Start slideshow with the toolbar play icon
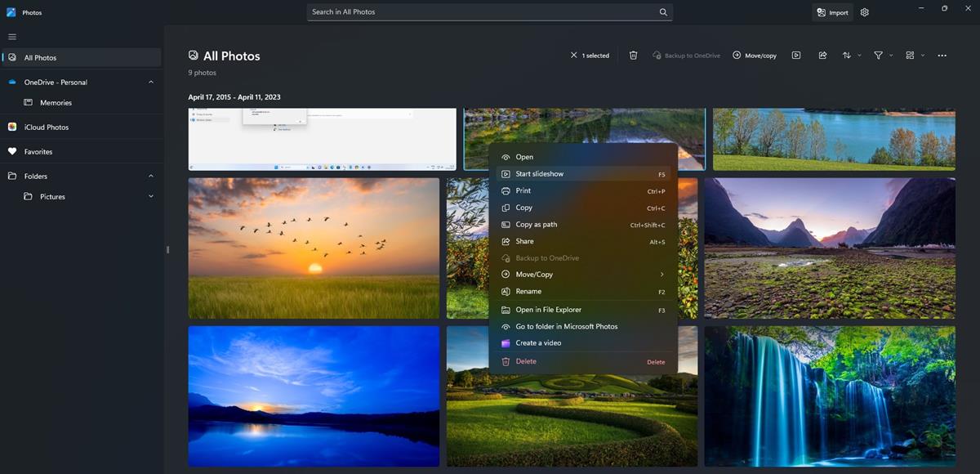Screen dimensions: 980x474 795,55
